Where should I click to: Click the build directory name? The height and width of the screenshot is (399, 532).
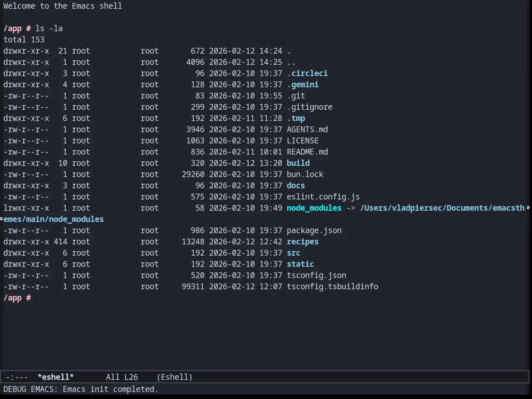tap(298, 163)
